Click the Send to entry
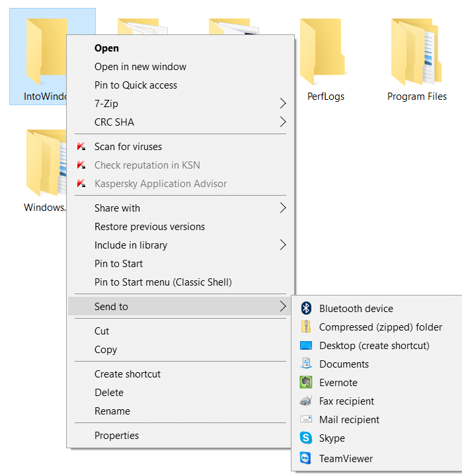The image size is (462, 476). [x=180, y=306]
